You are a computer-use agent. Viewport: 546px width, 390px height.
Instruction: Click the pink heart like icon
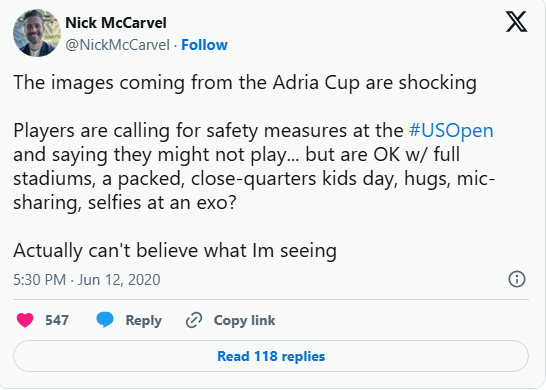point(25,320)
